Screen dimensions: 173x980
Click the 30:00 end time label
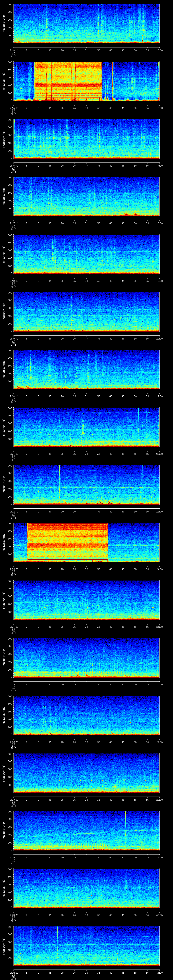click(160, 915)
